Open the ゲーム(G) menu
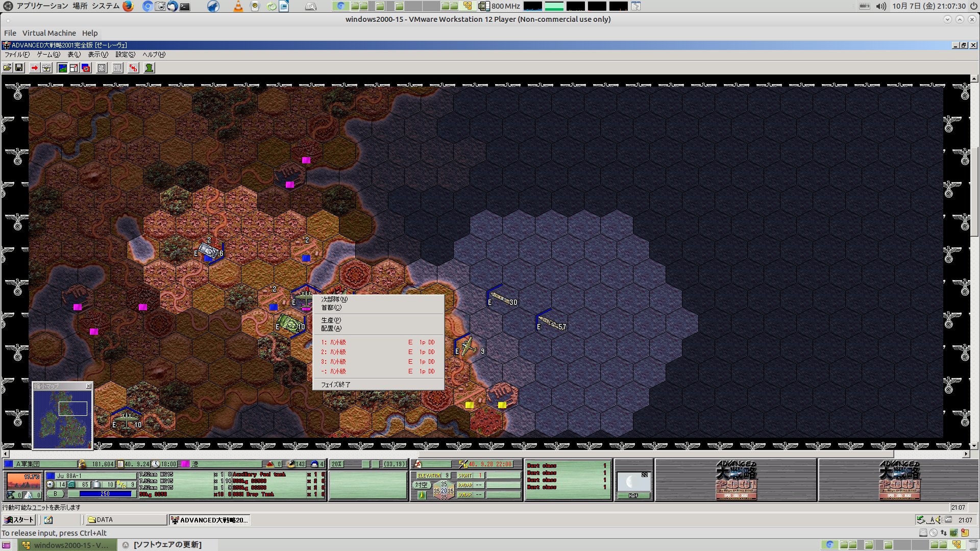Viewport: 980px width, 551px height. [x=48, y=55]
